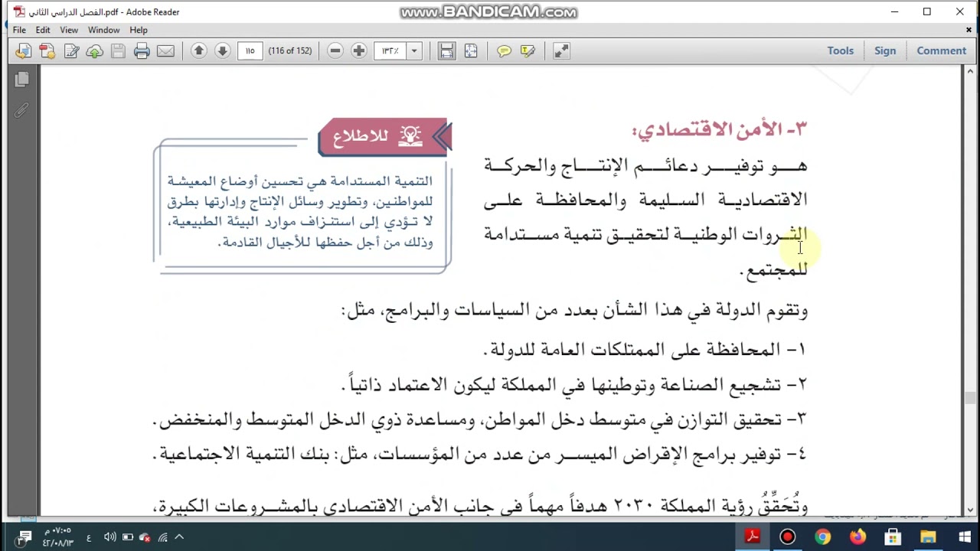Screen dimensions: 980x551
Task: Open the Tools pane
Action: pos(840,51)
